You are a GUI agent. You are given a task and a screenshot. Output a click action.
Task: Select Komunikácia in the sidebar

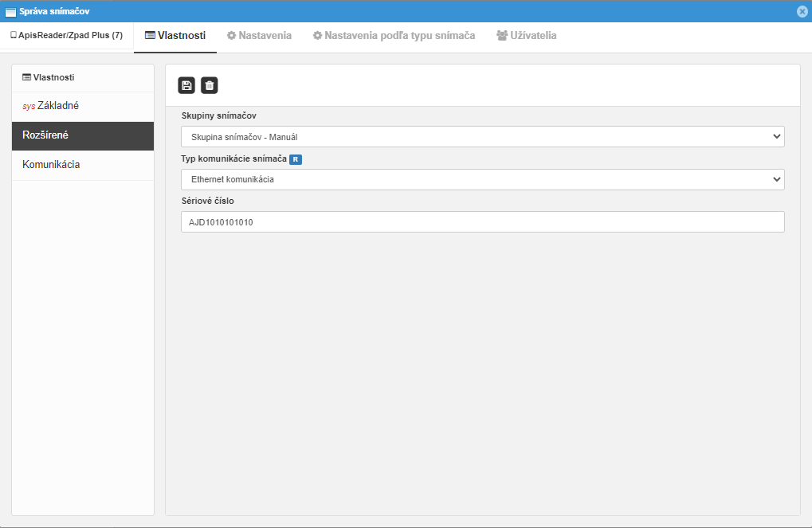coord(83,165)
